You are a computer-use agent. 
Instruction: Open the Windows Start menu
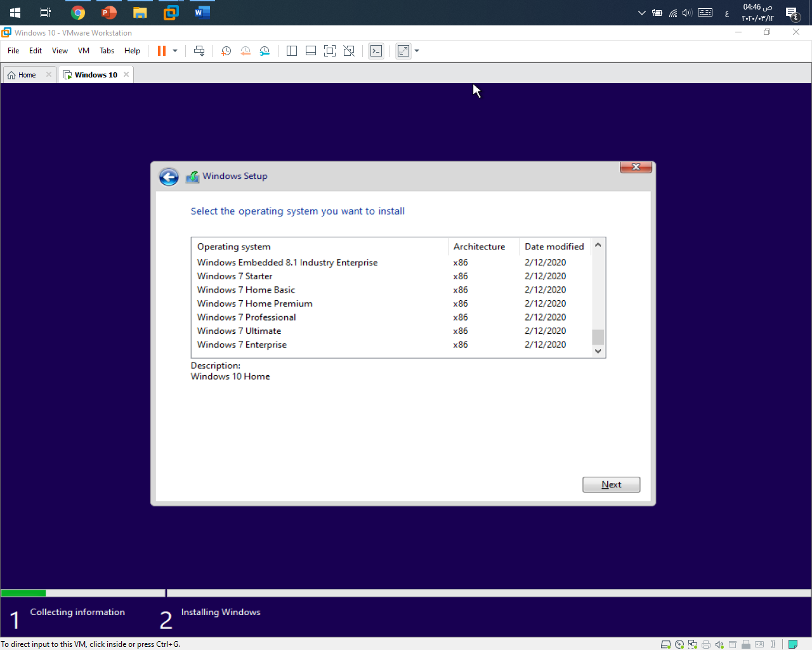coord(15,13)
